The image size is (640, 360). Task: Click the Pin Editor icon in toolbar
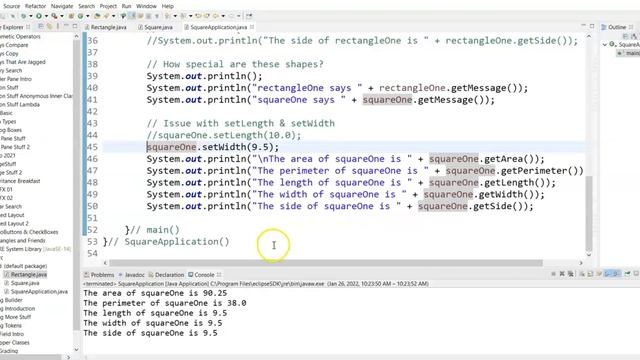(x=249, y=16)
